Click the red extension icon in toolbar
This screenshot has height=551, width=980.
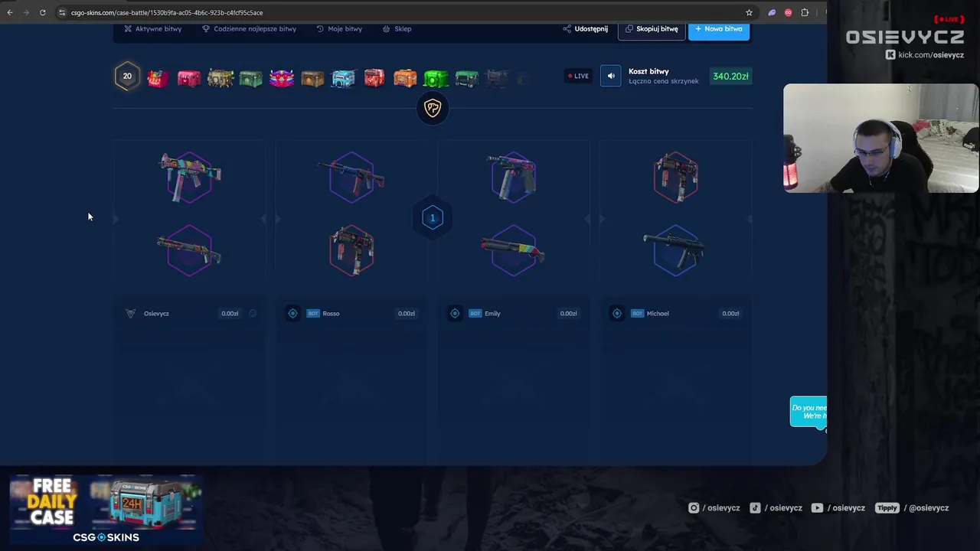click(x=788, y=12)
